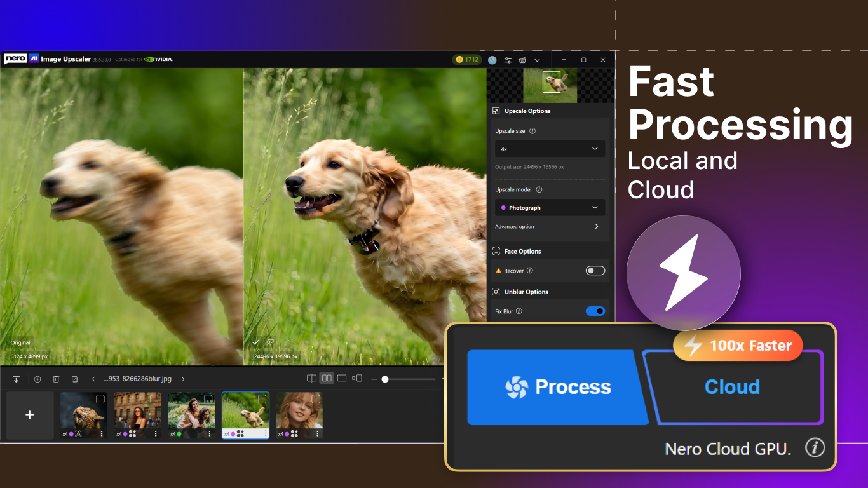Open the settings sliders icon in the title bar
Image resolution: width=868 pixels, height=488 pixels.
[508, 60]
